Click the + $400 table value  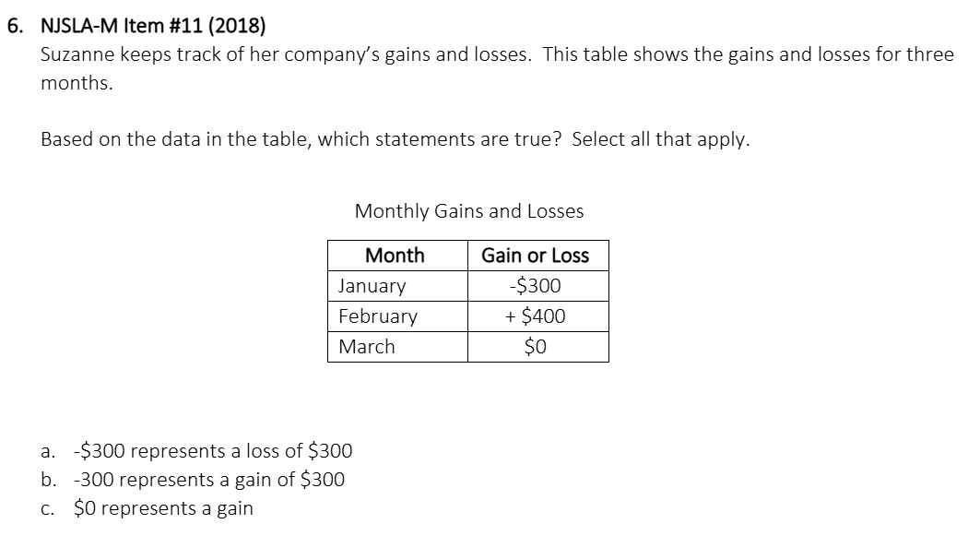pyautogui.click(x=536, y=316)
